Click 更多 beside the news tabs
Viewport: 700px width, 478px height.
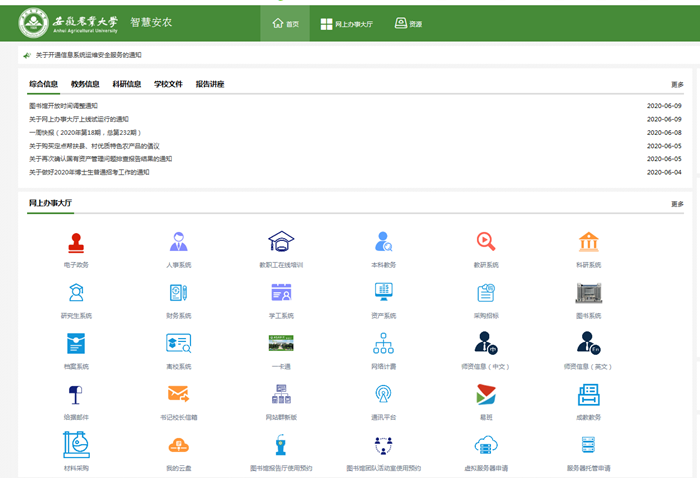point(677,85)
